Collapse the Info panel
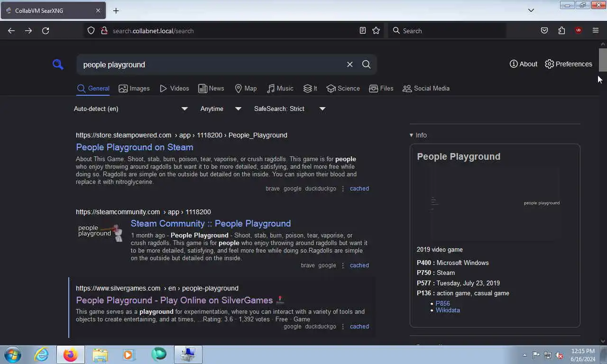 (418, 135)
